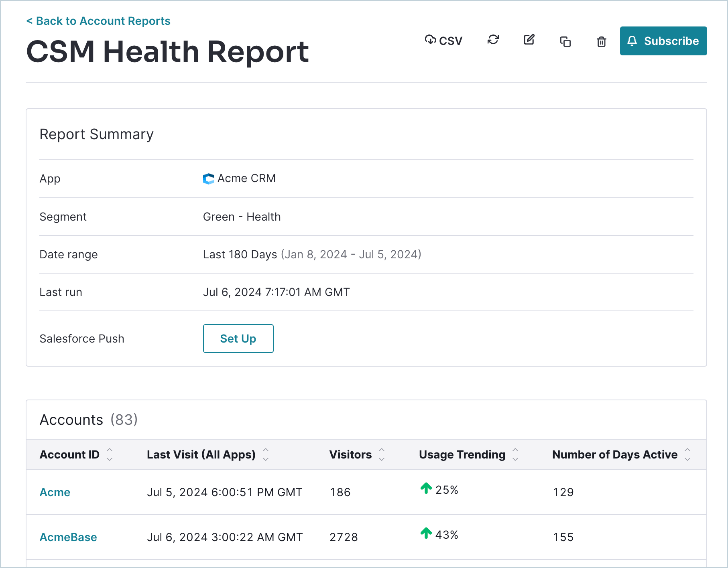Click the Acme days active value 129
The height and width of the screenshot is (568, 728).
pyautogui.click(x=563, y=492)
